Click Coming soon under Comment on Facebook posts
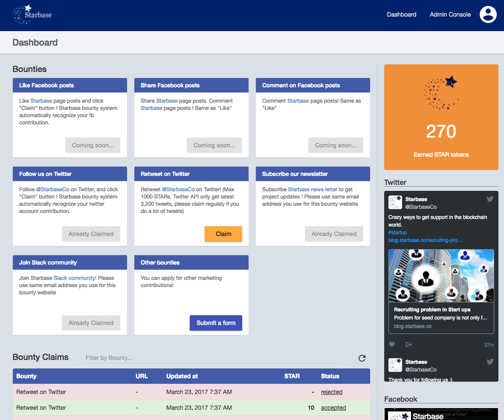 (336, 145)
